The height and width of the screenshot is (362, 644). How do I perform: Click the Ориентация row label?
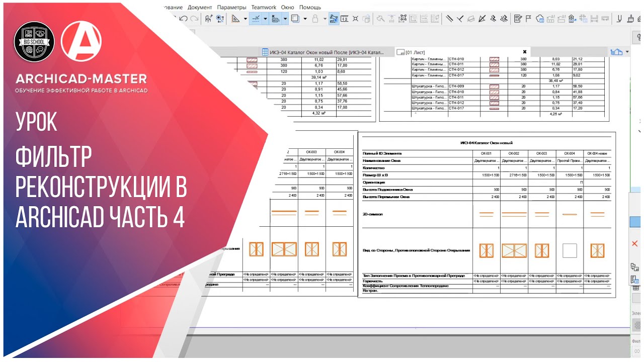(373, 183)
